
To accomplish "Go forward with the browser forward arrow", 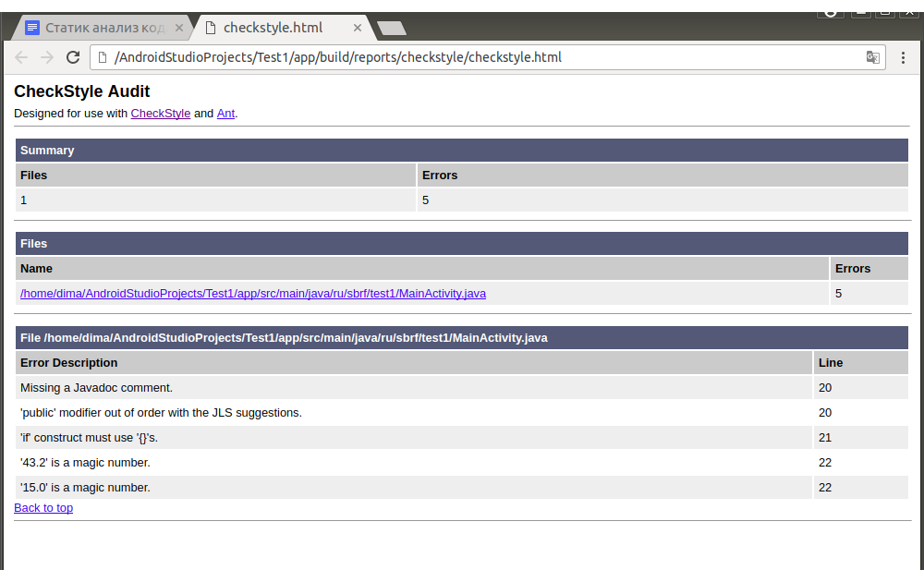I will click(47, 57).
